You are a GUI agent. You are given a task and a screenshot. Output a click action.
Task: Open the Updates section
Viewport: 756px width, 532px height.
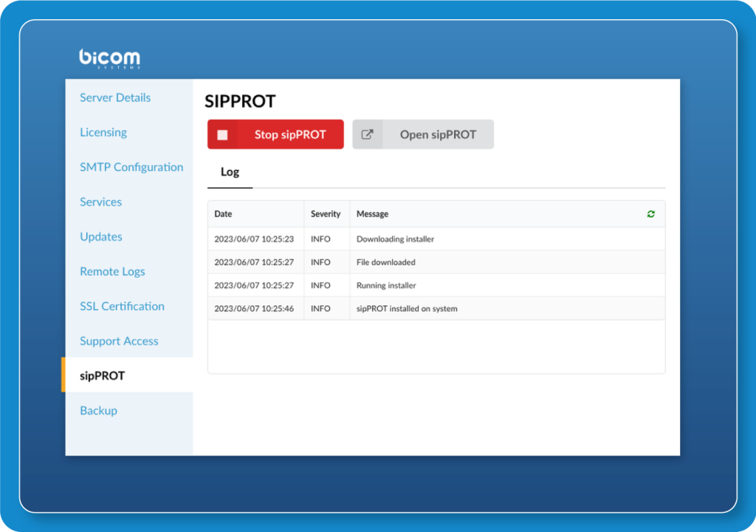pos(100,237)
